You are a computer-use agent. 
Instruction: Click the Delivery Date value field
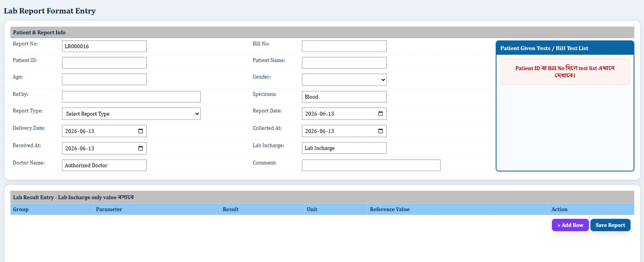(x=104, y=131)
